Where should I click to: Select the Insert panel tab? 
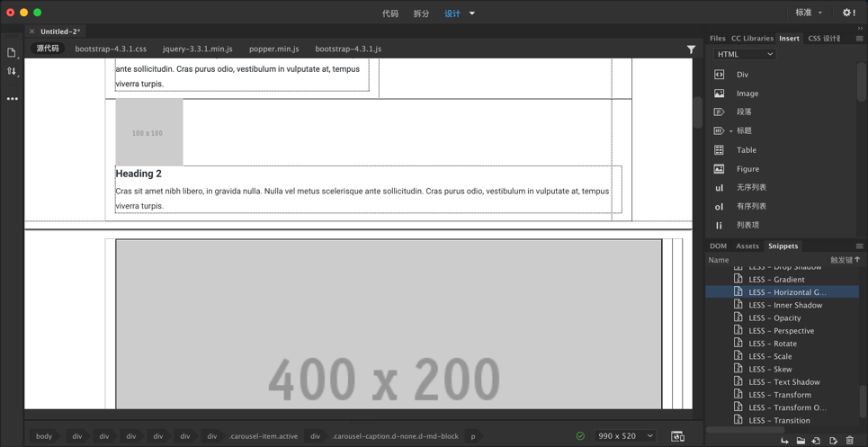coord(789,38)
